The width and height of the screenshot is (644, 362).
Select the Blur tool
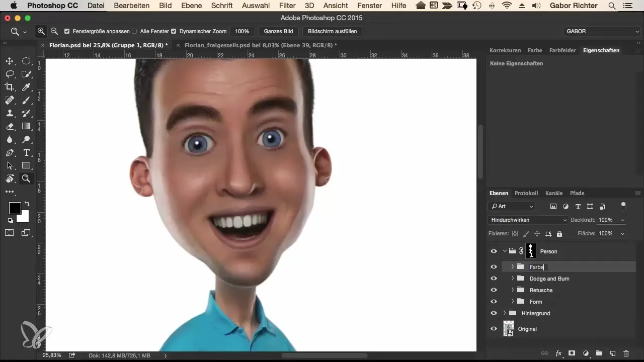10,139
